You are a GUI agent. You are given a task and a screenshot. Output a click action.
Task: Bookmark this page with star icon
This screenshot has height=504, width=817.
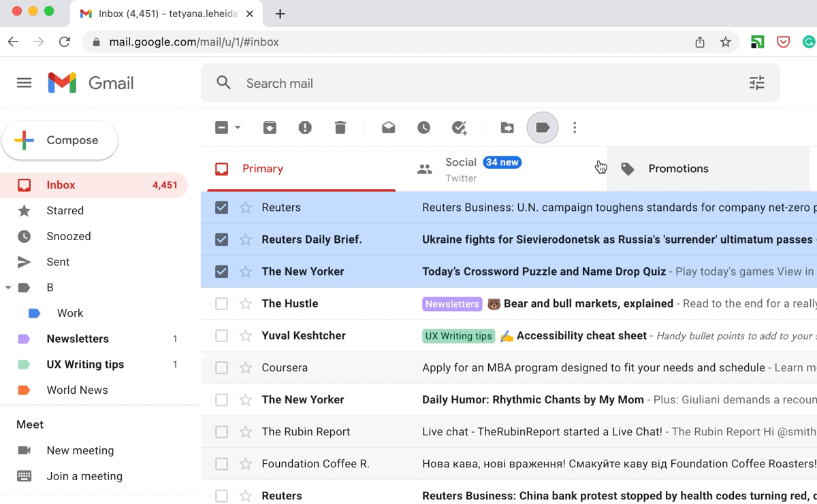click(726, 42)
